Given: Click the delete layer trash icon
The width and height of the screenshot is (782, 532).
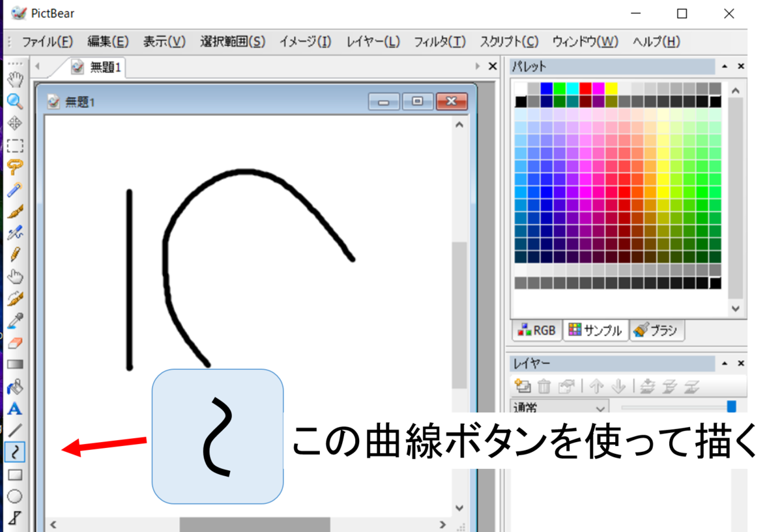Looking at the screenshot, I should (544, 385).
